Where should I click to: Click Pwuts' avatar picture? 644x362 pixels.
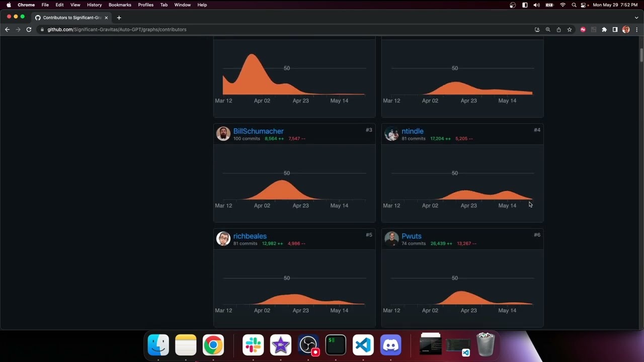[391, 239]
